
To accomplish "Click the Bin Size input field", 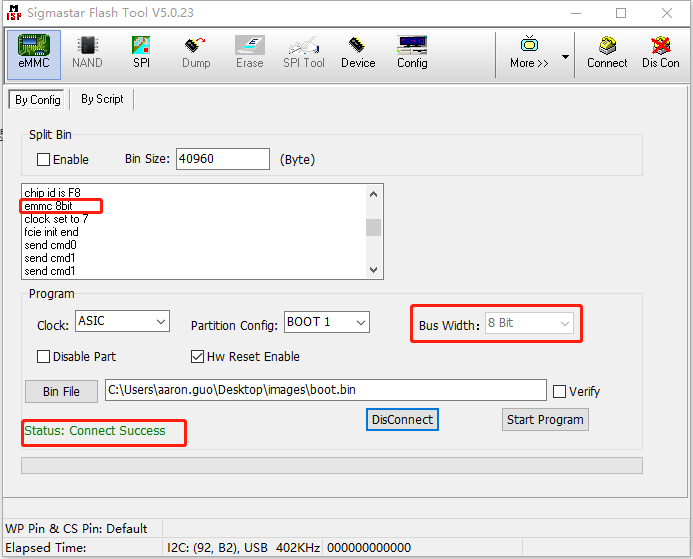I will pyautogui.click(x=222, y=159).
